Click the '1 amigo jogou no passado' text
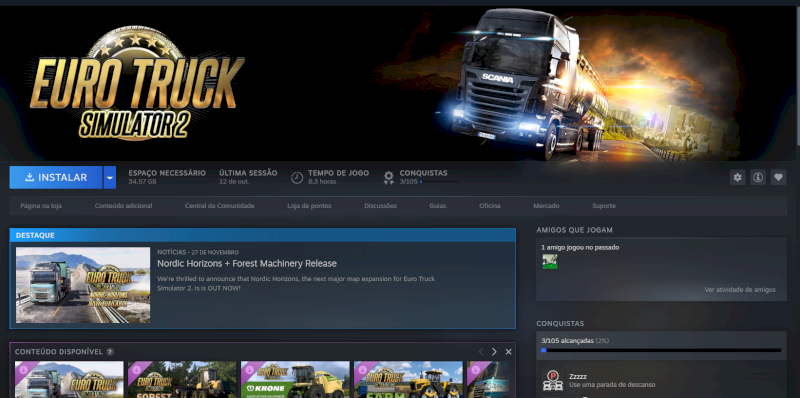 click(x=580, y=247)
